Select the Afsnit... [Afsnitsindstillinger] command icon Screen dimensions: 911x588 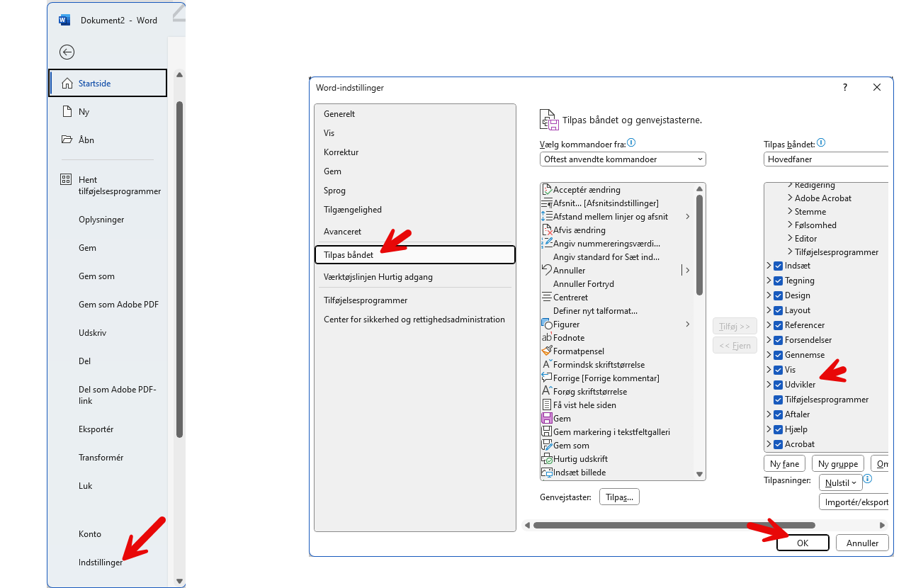tap(547, 203)
